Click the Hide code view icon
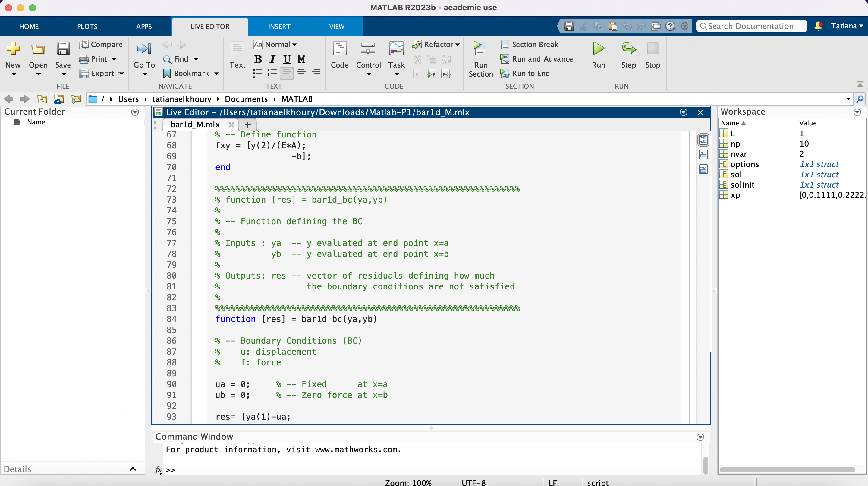 tap(703, 169)
